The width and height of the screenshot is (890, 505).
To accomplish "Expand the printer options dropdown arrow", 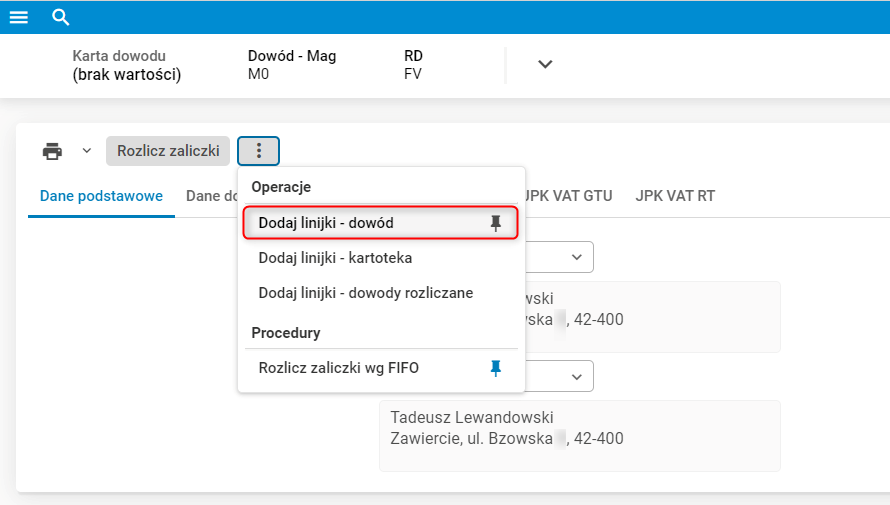I will click(86, 151).
